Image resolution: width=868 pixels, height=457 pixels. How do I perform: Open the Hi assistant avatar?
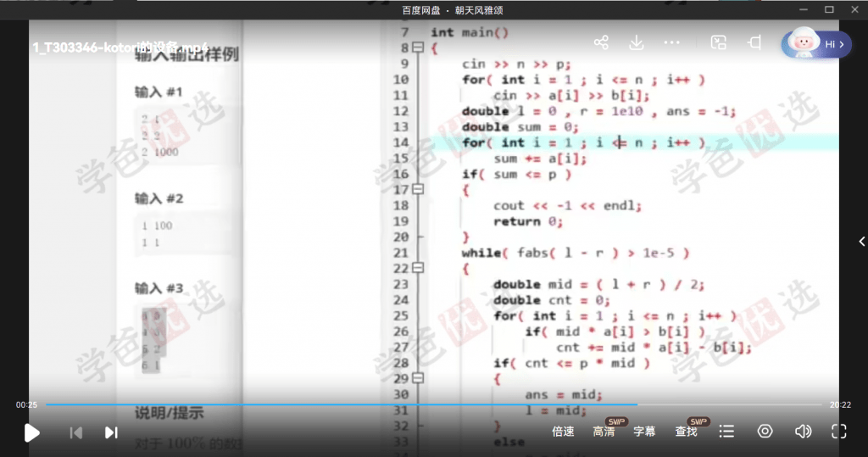[x=815, y=44]
